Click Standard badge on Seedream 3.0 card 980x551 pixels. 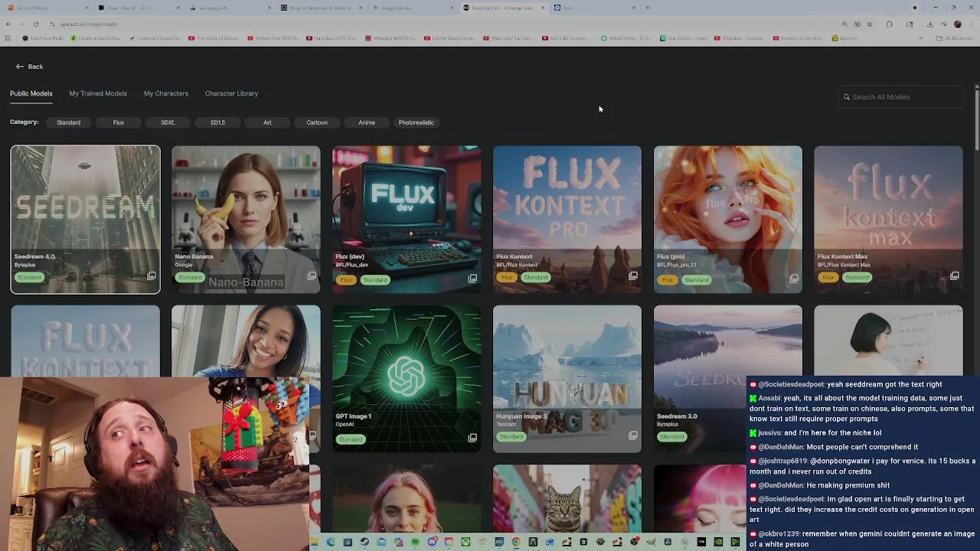pyautogui.click(x=672, y=436)
